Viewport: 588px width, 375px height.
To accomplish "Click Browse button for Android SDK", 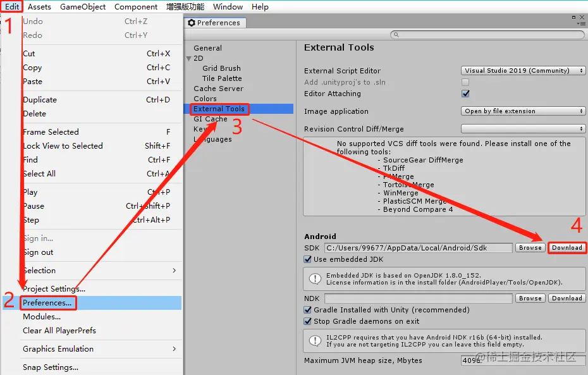I will (x=530, y=248).
